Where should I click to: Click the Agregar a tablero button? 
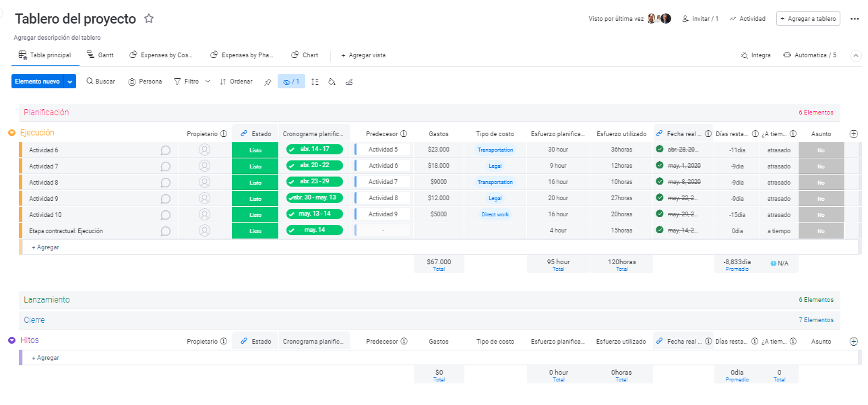pos(808,19)
